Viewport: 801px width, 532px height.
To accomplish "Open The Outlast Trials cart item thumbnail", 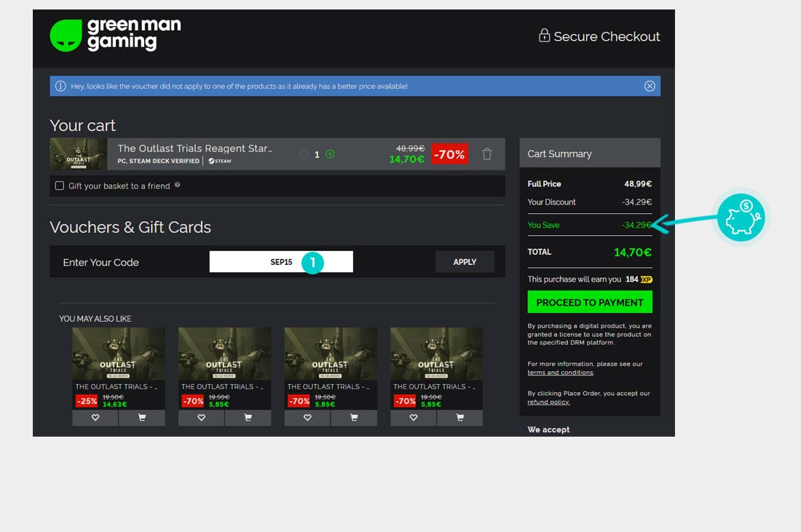I will tap(79, 154).
